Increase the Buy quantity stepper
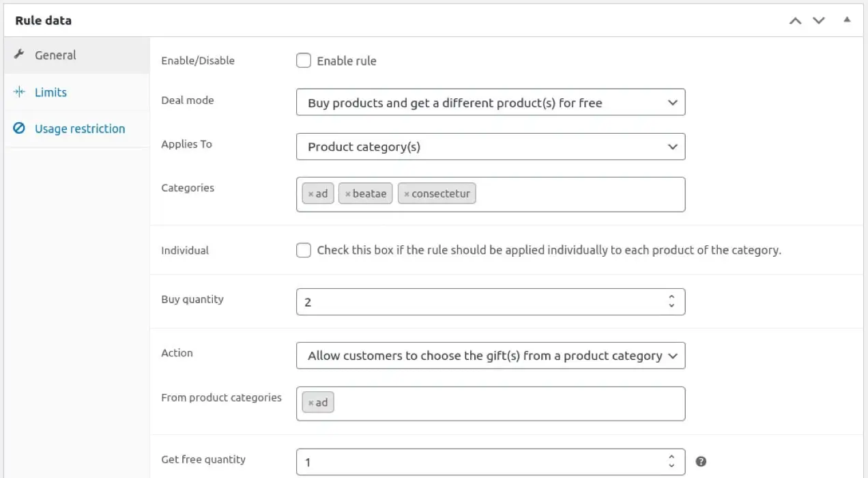 pyautogui.click(x=671, y=297)
